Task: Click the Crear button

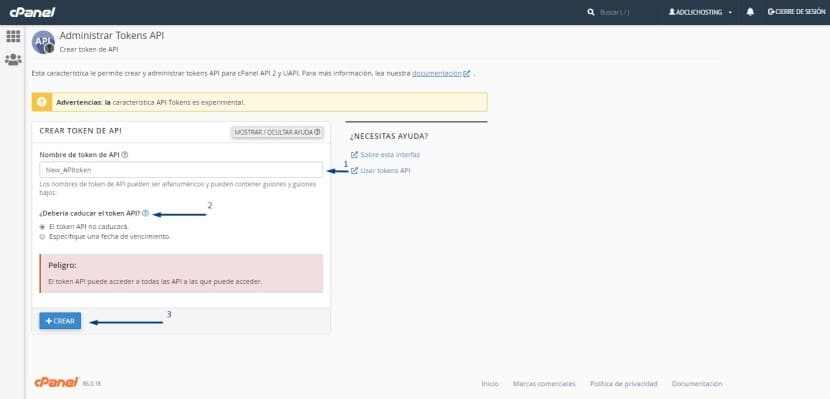Action: [60, 321]
